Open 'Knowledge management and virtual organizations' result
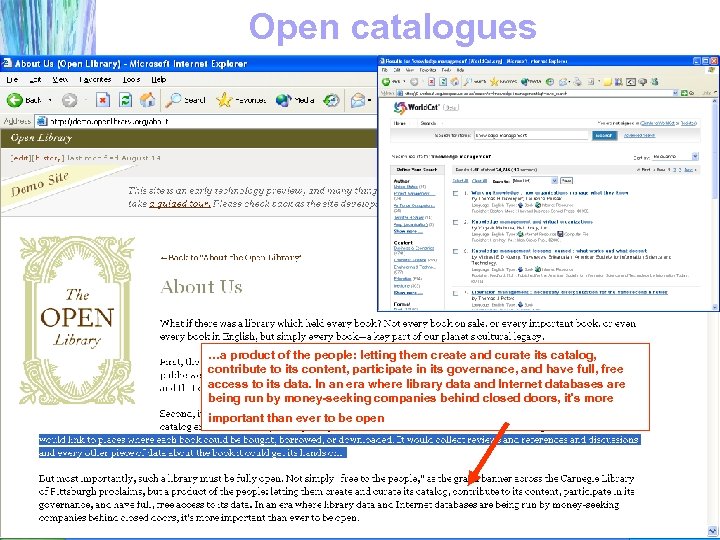Image resolution: width=720 pixels, height=540 pixels. click(x=532, y=222)
